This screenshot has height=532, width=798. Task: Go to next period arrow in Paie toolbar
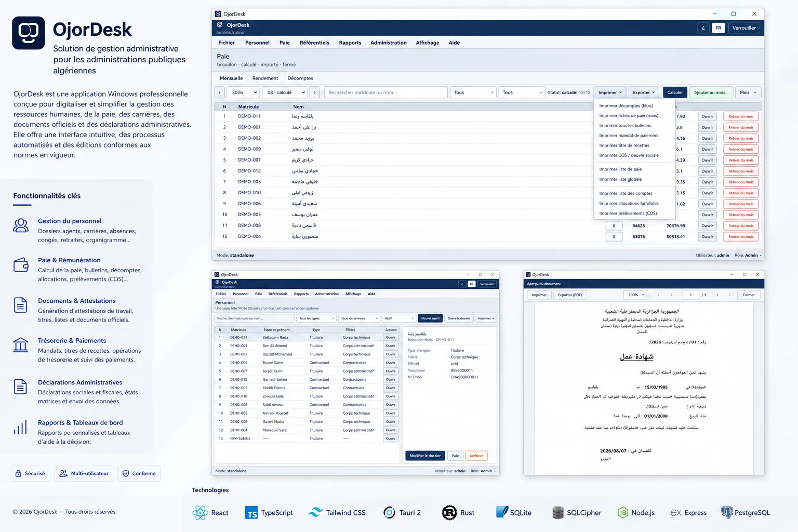point(314,92)
